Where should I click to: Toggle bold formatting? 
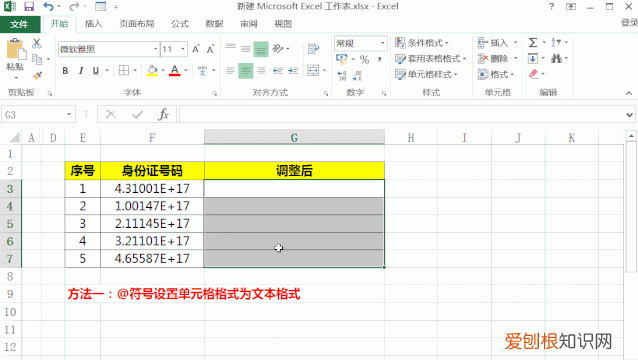click(65, 71)
